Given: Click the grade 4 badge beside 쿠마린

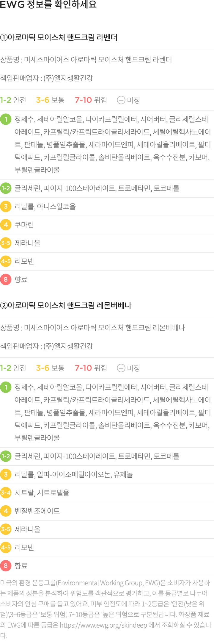Looking at the screenshot, I should [x=6, y=225].
